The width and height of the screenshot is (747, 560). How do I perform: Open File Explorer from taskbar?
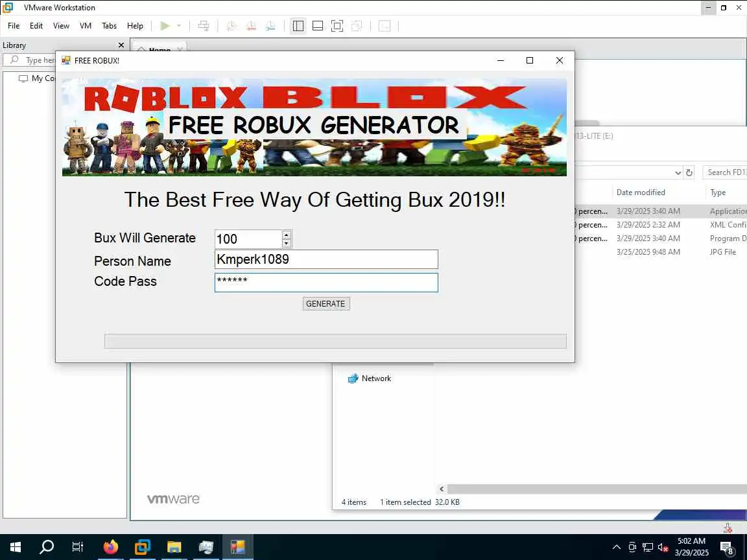(x=174, y=546)
